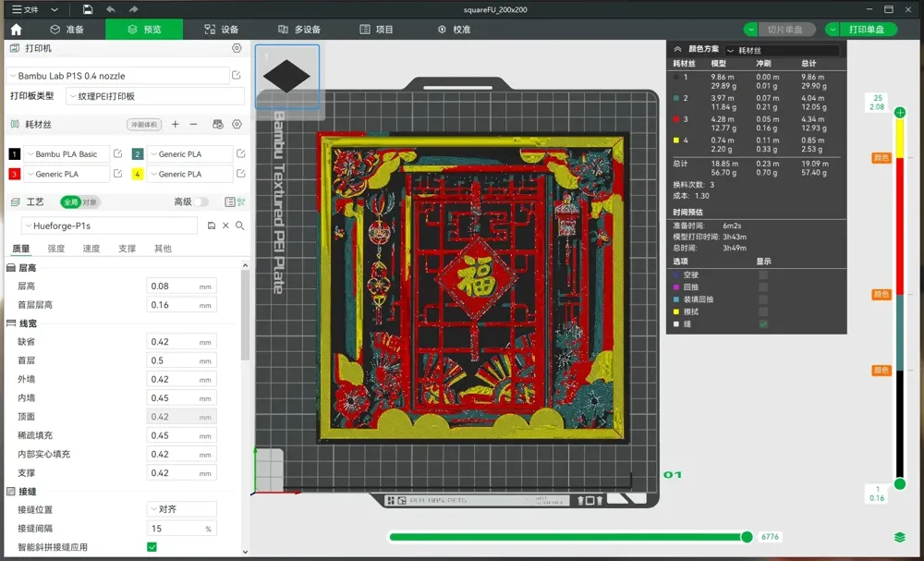Open the filament 1 Bambu PLA Basic dropdown

pyautogui.click(x=67, y=153)
